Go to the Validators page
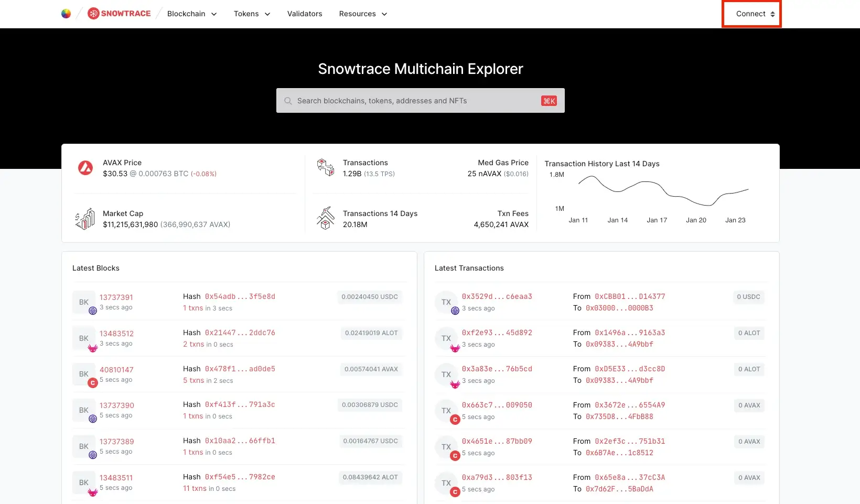The width and height of the screenshot is (860, 504). click(305, 14)
